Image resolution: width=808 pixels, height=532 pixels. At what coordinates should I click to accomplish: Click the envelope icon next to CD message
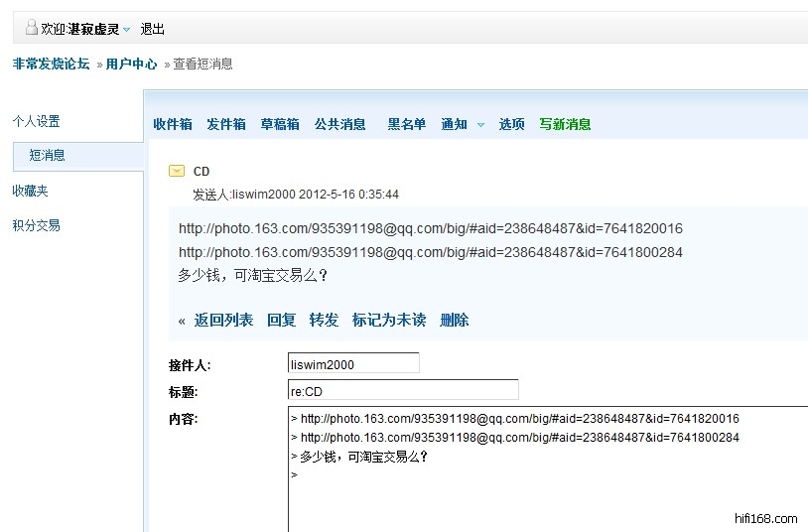(x=177, y=171)
